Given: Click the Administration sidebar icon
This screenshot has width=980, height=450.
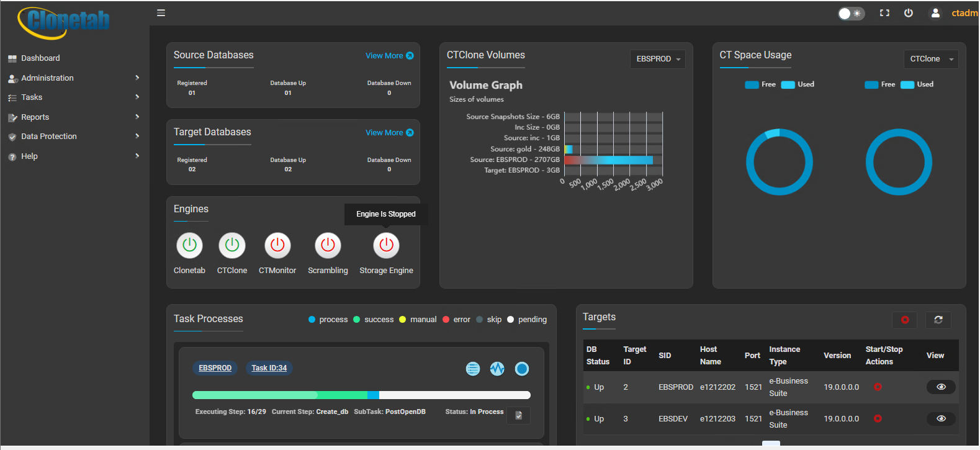Looking at the screenshot, I should (12, 78).
